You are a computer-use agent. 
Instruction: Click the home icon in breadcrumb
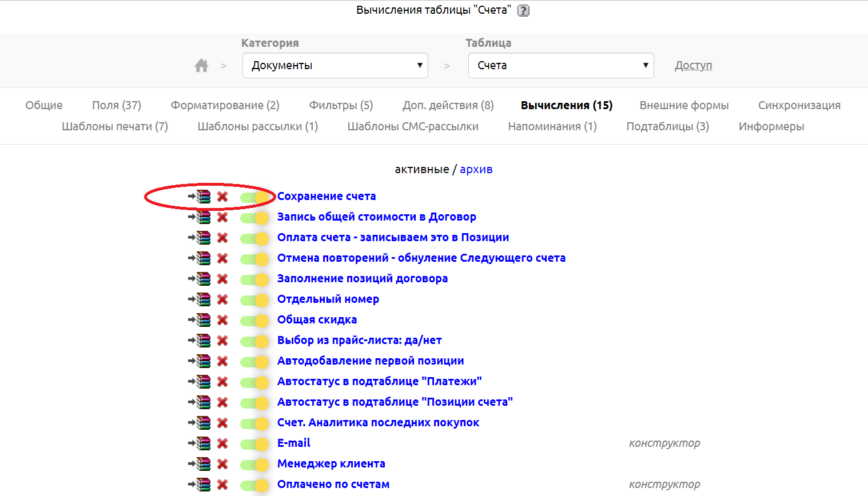pyautogui.click(x=201, y=66)
